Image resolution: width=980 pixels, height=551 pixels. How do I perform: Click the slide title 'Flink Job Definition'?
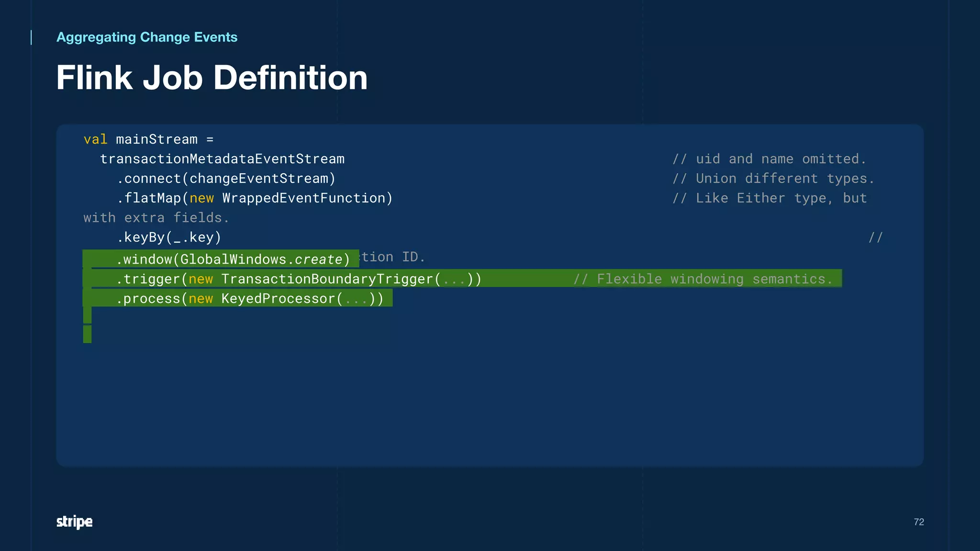click(212, 77)
